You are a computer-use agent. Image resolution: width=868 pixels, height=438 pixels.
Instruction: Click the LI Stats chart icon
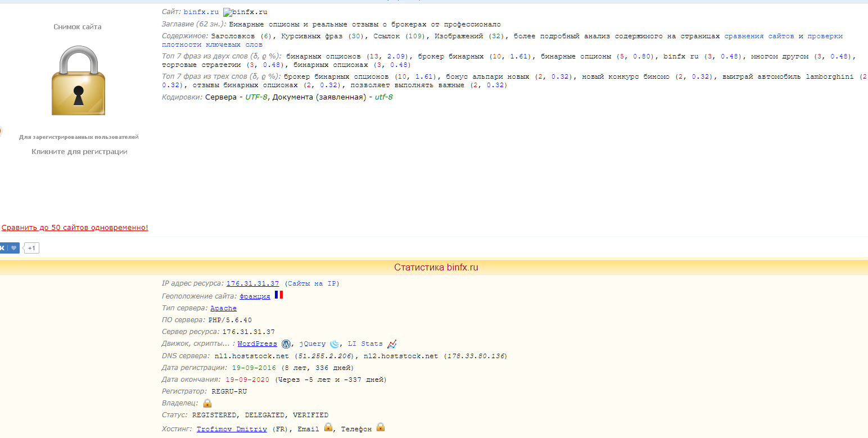pos(392,344)
